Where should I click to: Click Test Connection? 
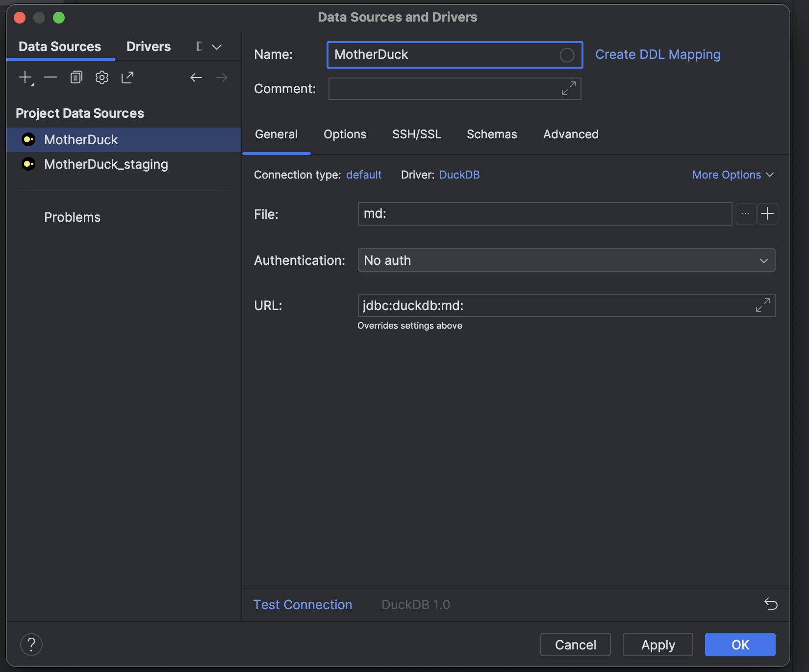(x=303, y=604)
